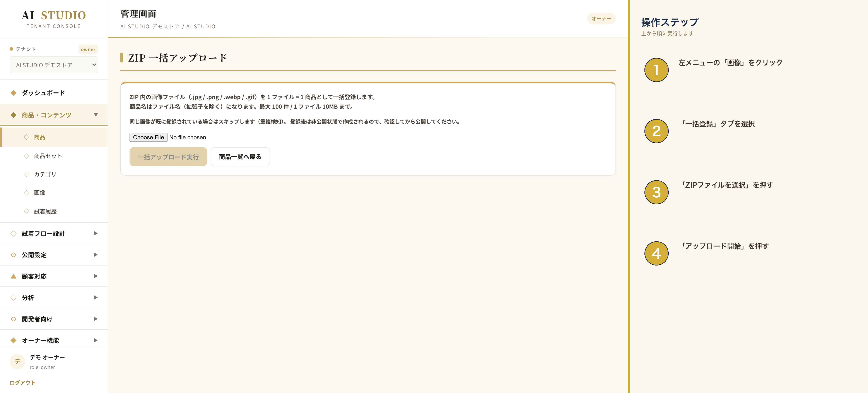
Task: Select the 顧客対応 menu label
Action: (34, 276)
